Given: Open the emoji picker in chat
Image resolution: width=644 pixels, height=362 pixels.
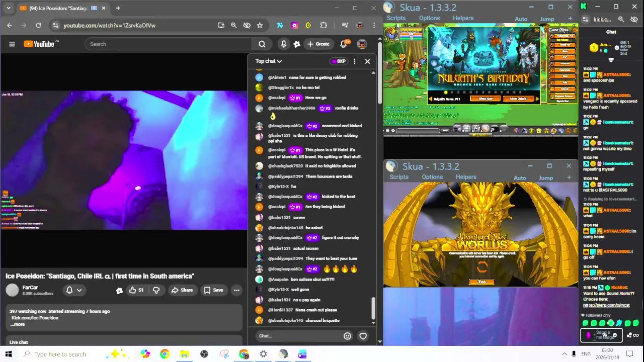Looking at the screenshot, I should [x=347, y=336].
